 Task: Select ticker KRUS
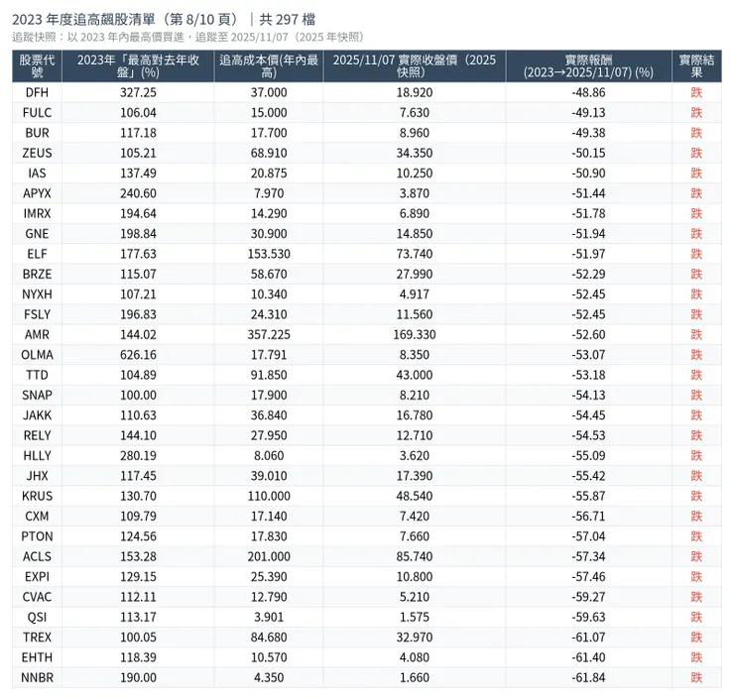(37, 496)
